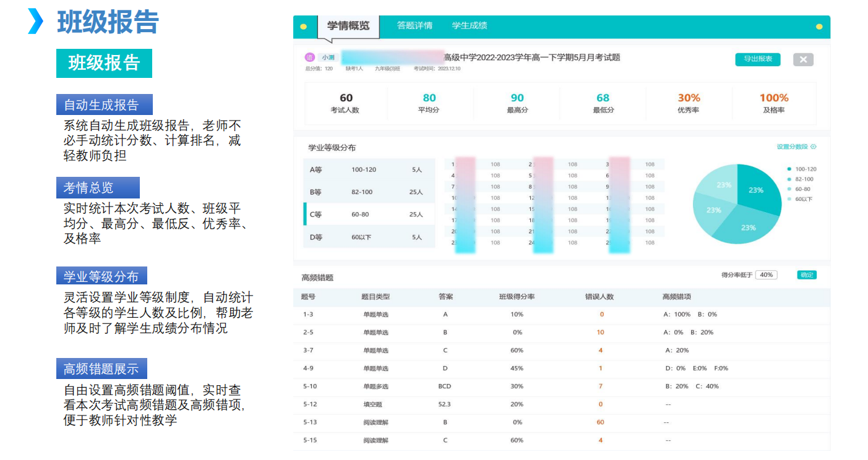
Task: Select the A等 grade row
Action: coord(369,169)
